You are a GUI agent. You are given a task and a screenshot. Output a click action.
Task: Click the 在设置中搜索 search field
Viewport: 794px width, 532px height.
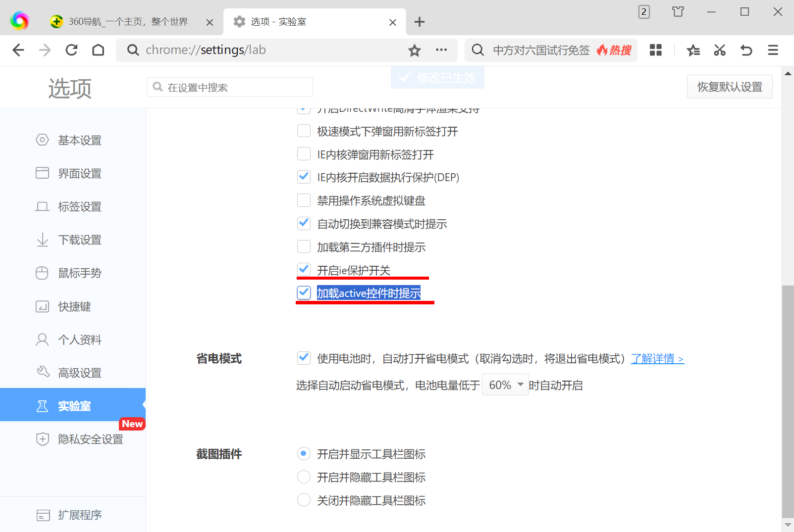230,87
